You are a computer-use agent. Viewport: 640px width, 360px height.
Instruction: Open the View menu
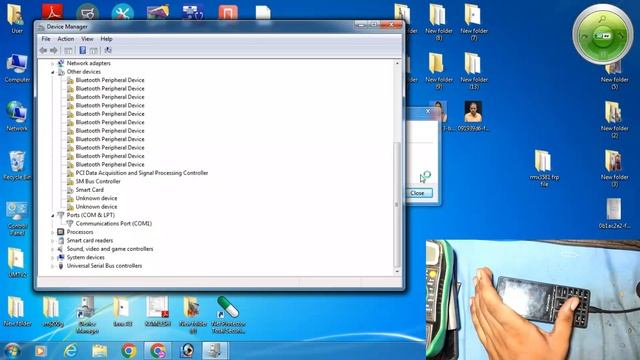pos(87,39)
